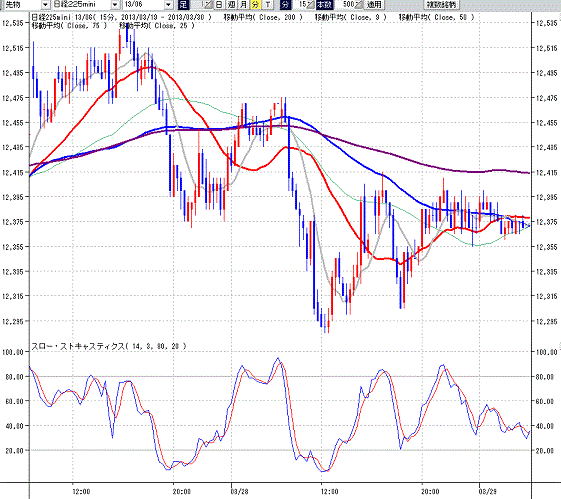This screenshot has width=561, height=499.
Task: Select the T tick chart toggle
Action: [x=268, y=5]
